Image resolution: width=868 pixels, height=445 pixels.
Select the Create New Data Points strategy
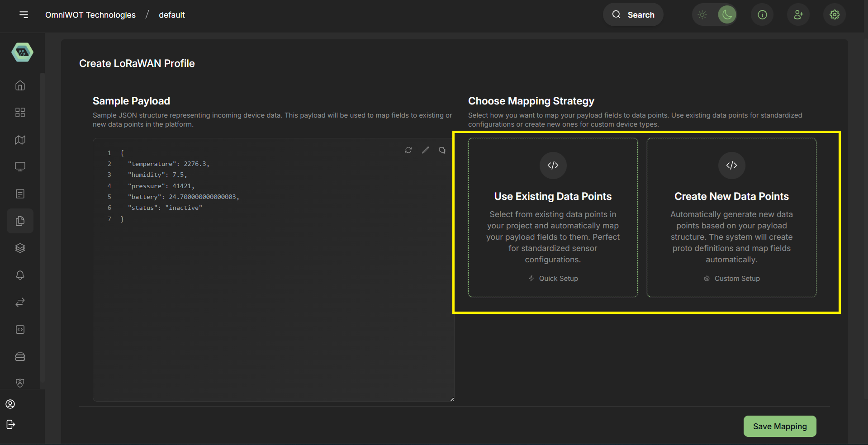pos(731,218)
